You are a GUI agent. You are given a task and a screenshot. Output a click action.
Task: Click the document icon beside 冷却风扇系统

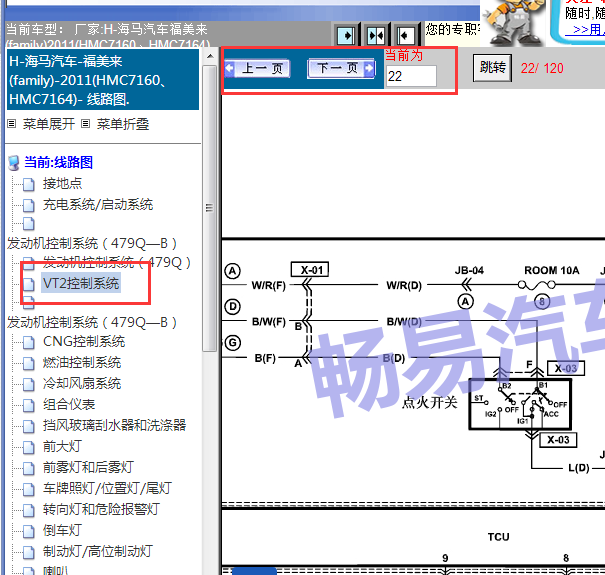29,384
